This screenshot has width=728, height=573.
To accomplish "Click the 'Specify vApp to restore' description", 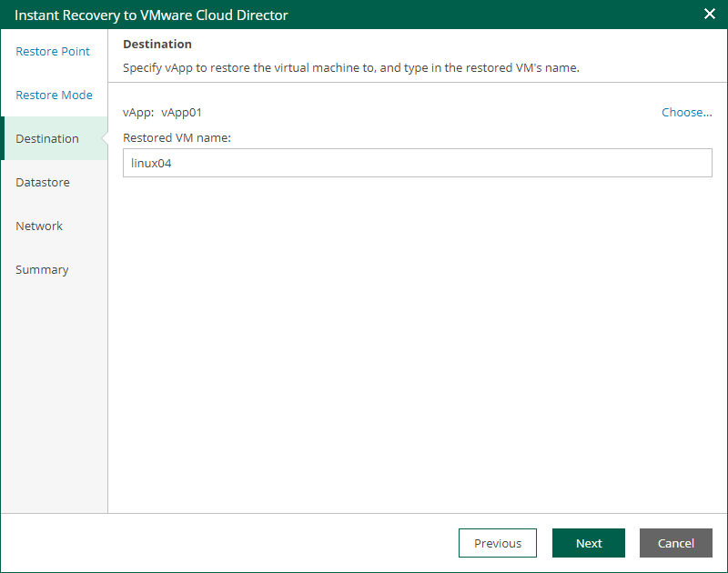I will click(351, 67).
